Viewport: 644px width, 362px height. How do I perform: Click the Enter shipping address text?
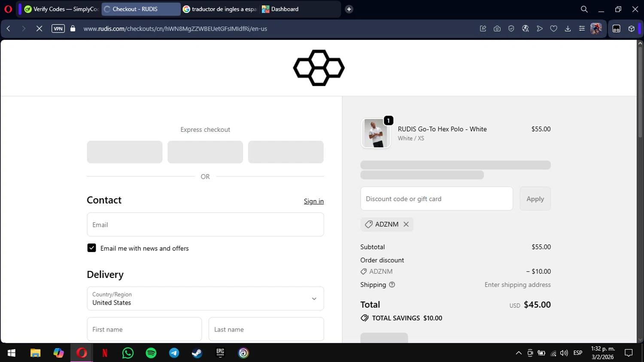[518, 285]
